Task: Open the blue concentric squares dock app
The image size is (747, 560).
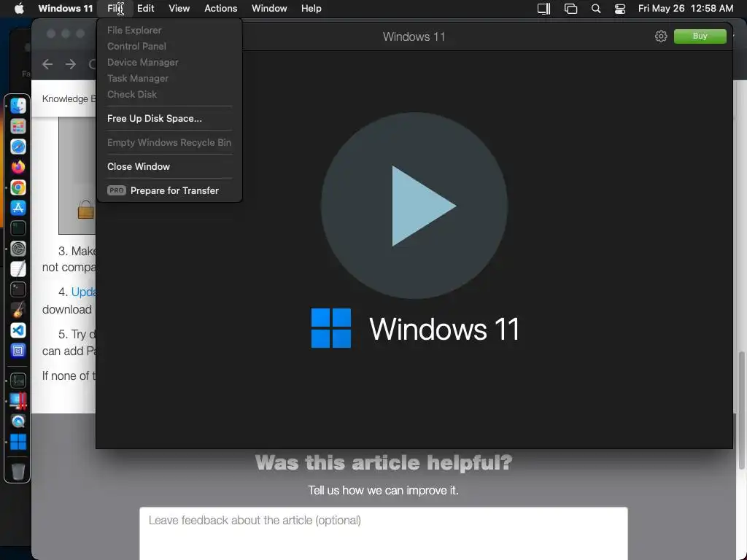Action: [18, 351]
